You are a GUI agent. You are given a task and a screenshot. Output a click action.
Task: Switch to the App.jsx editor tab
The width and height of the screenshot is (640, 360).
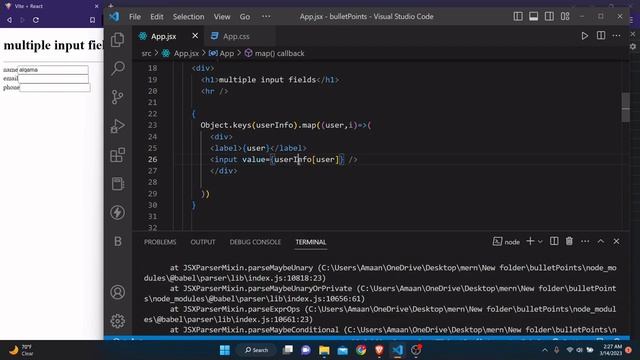[163, 36]
